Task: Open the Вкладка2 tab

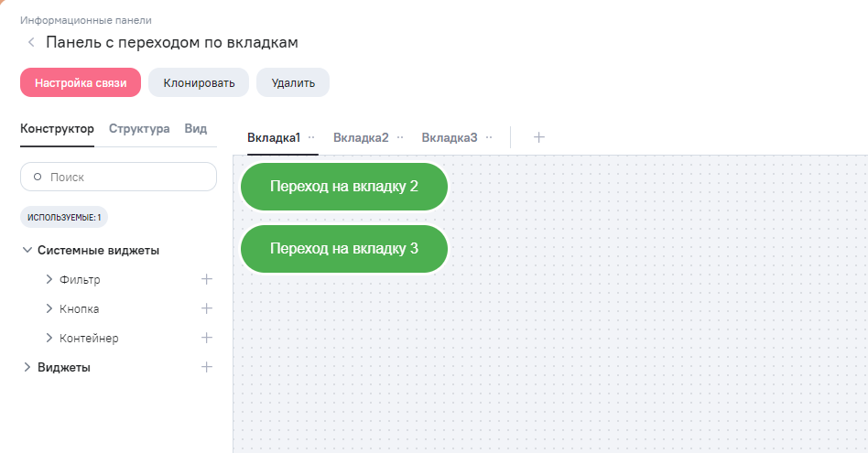Action: [361, 137]
